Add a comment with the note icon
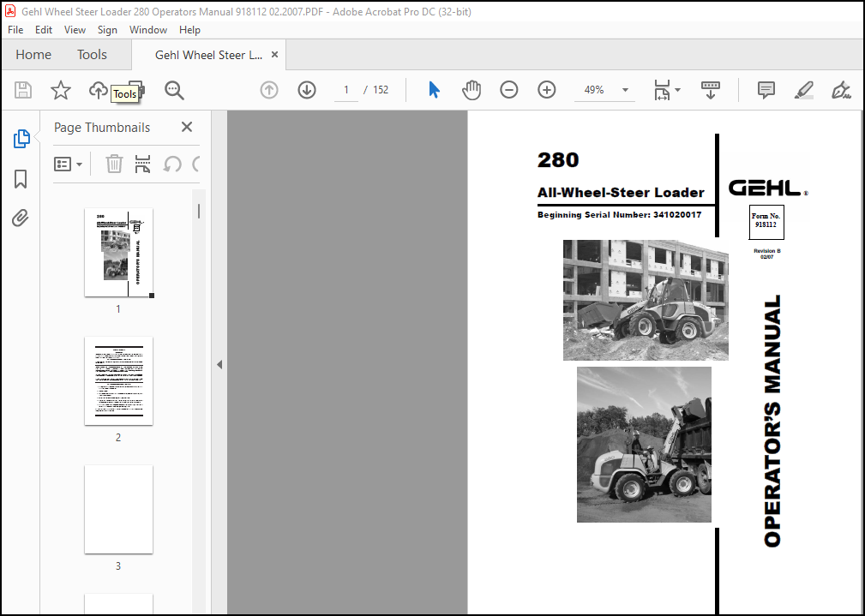The width and height of the screenshot is (865, 616). coord(766,90)
